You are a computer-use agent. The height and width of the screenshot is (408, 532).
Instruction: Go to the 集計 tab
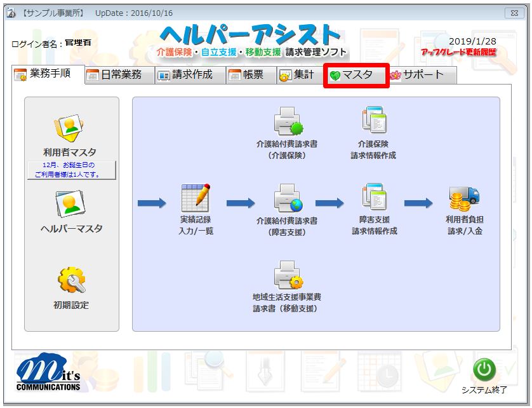coord(297,76)
